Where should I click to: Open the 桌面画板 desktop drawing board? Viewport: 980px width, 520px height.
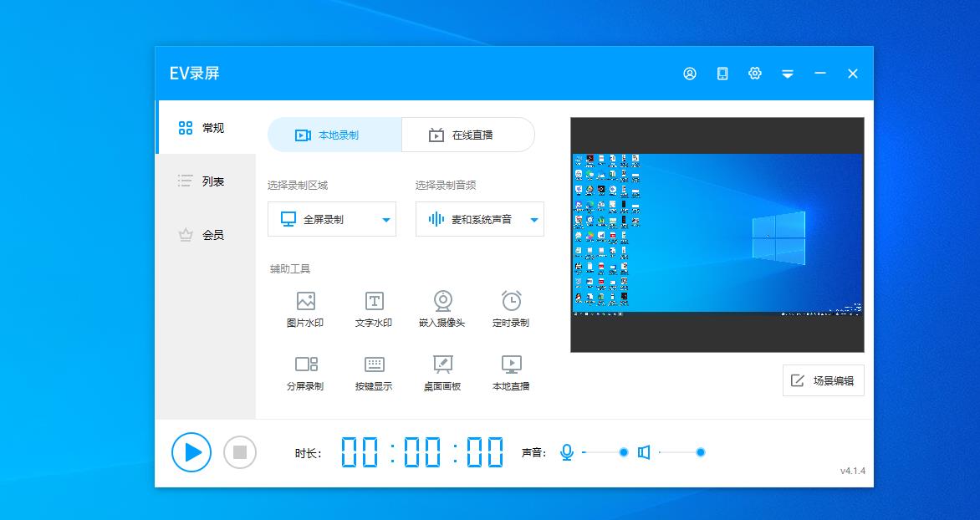[x=442, y=371]
